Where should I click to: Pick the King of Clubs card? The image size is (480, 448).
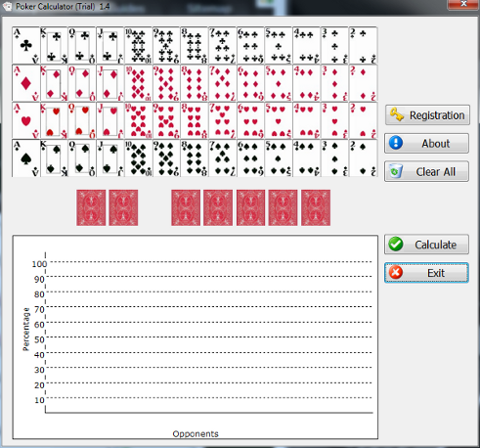[x=54, y=45]
